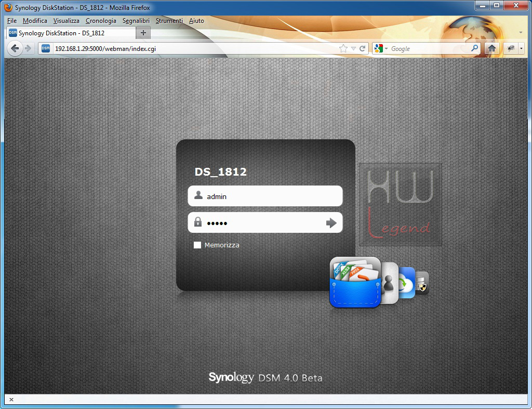Bookmark this page with the star icon

tap(343, 48)
